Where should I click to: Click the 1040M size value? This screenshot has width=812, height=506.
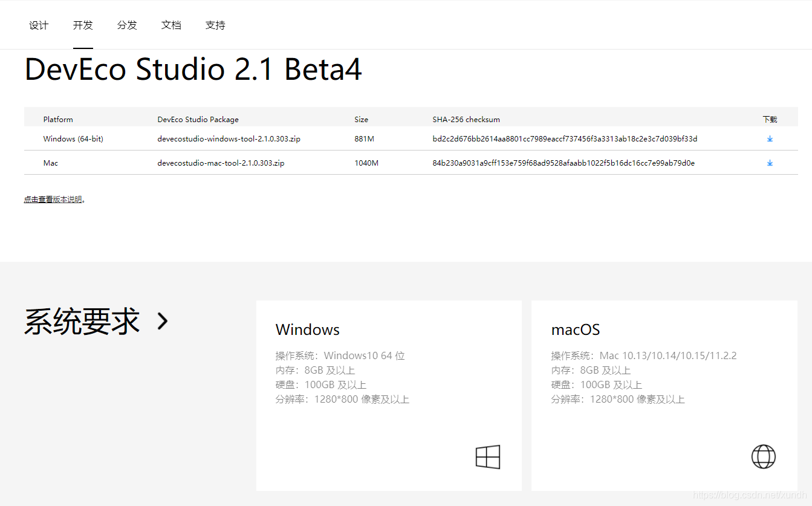tap(366, 163)
